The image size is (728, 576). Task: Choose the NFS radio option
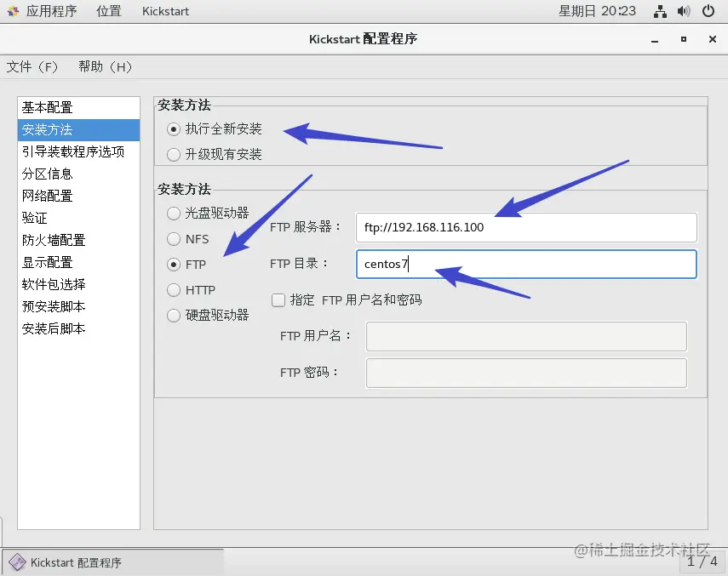174,239
